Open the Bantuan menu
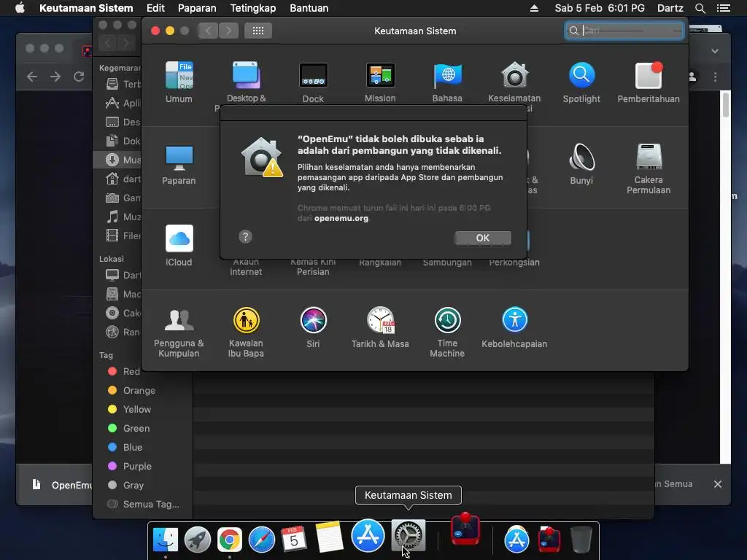 (309, 8)
